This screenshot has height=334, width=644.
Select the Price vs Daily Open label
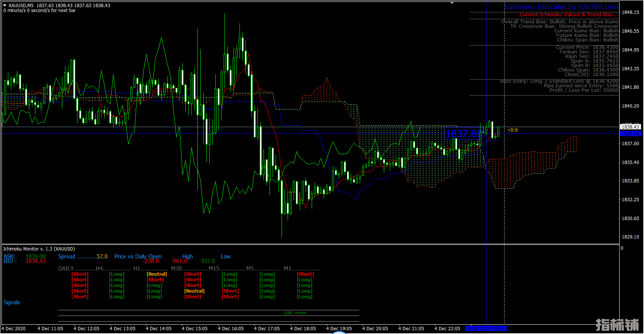138,257
